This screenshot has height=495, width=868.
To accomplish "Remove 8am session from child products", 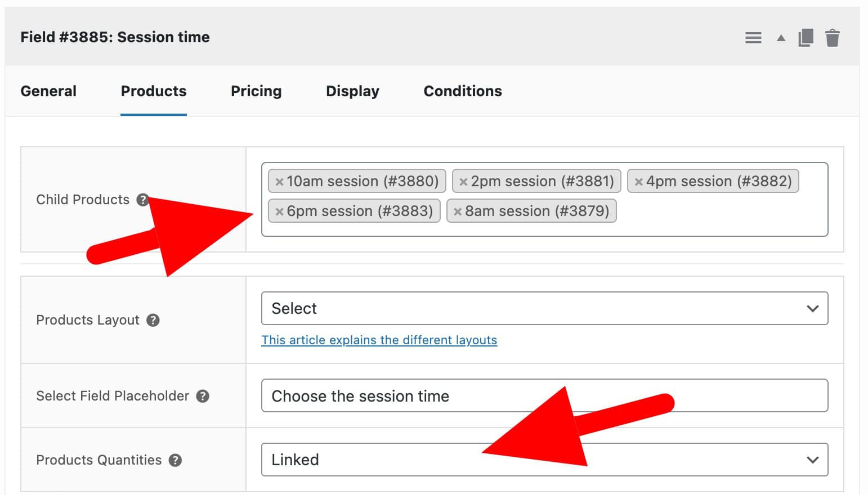I will (x=458, y=211).
